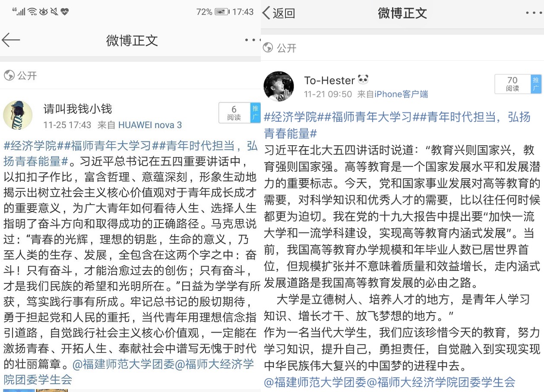Tap the globe 公开 icon in left post
544x392 pixels.
9,75
